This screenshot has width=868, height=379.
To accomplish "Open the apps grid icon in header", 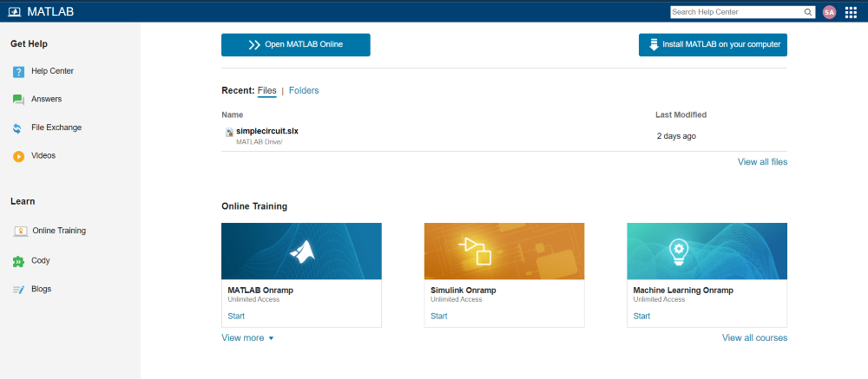I will (851, 12).
